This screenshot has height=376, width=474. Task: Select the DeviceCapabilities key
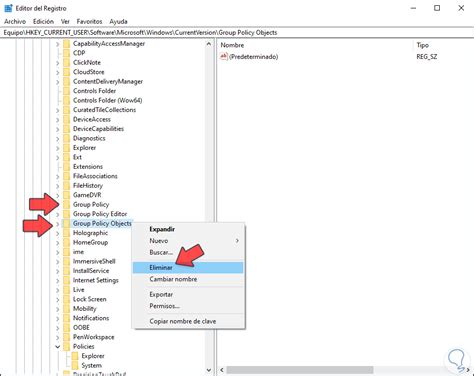pos(98,129)
